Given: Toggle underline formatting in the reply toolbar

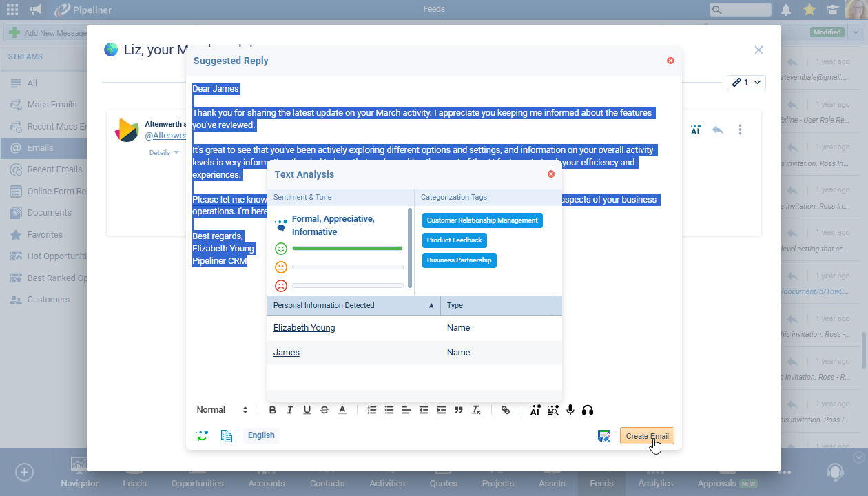Looking at the screenshot, I should [307, 410].
